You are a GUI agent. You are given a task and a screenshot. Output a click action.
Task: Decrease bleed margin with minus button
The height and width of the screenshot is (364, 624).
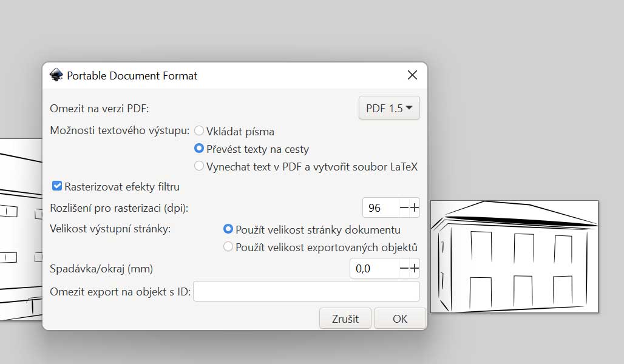coord(404,268)
